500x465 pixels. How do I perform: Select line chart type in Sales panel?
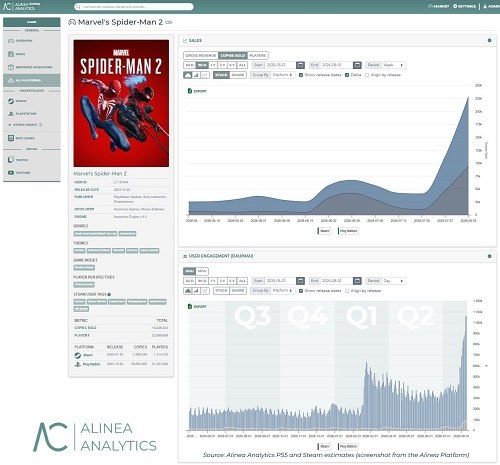(205, 75)
